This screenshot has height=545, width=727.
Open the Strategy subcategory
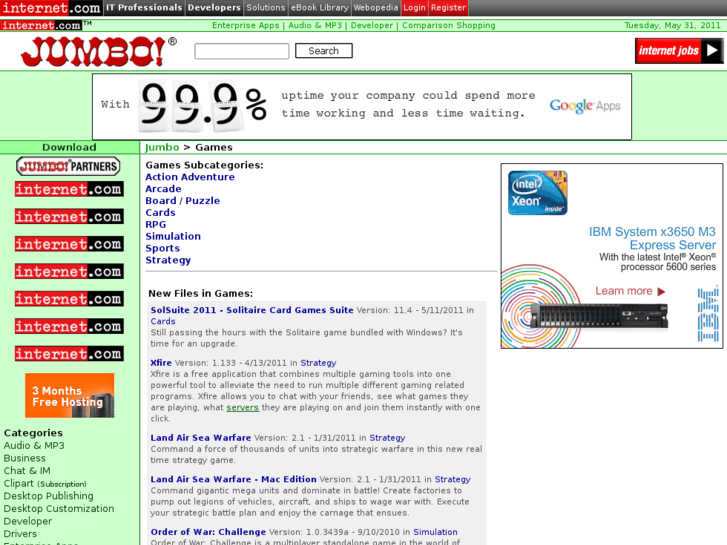point(168,260)
